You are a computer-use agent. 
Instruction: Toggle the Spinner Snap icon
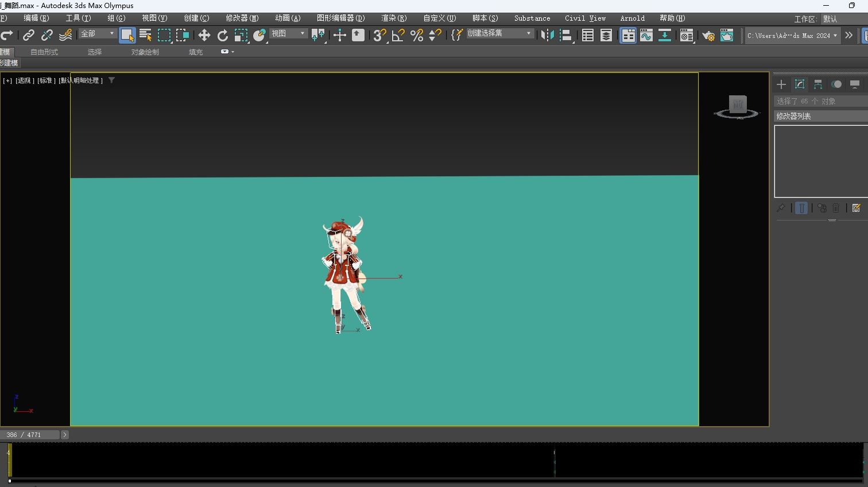click(x=435, y=36)
